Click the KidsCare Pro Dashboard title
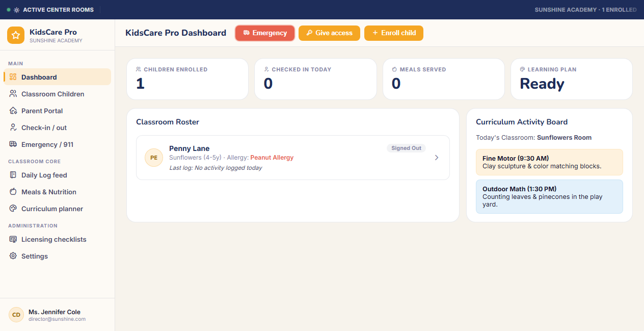 tap(176, 33)
